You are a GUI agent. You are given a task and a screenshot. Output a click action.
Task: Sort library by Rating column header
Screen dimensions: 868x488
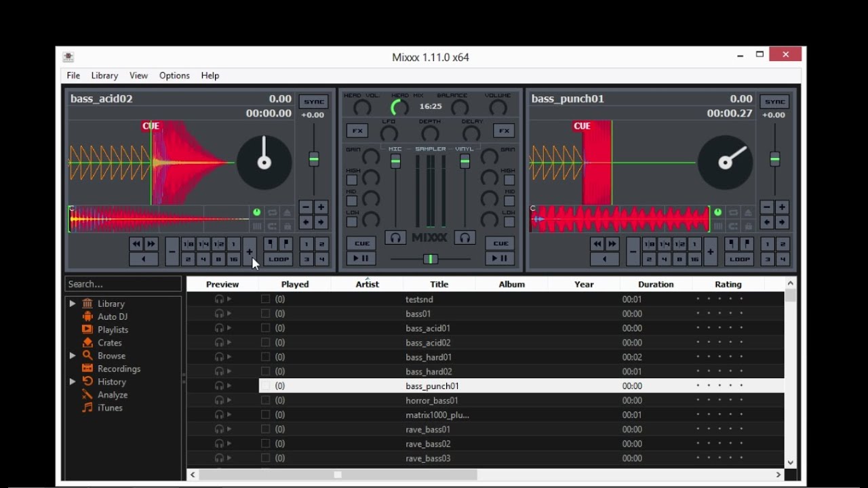tap(728, 284)
